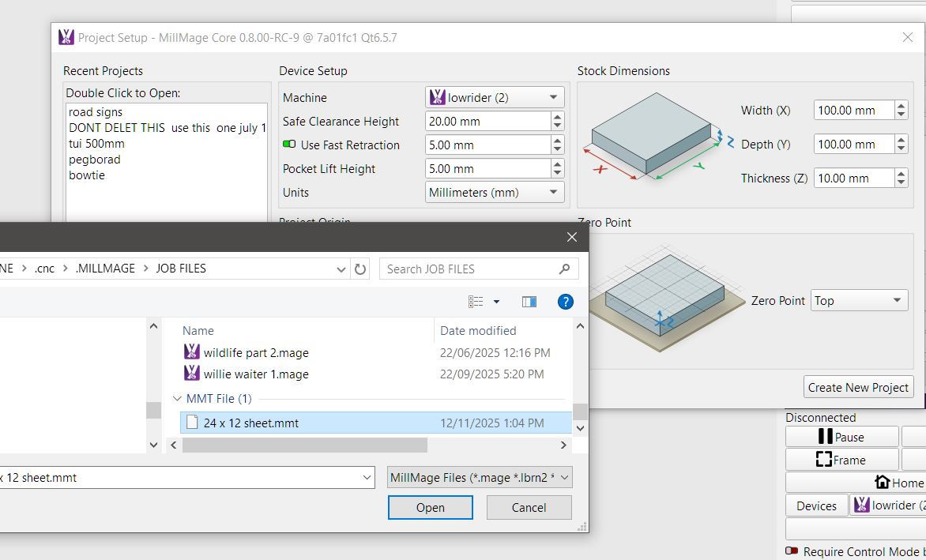The height and width of the screenshot is (560, 926).
Task: Click the horizontal scrollbar in the file list
Action: [305, 445]
